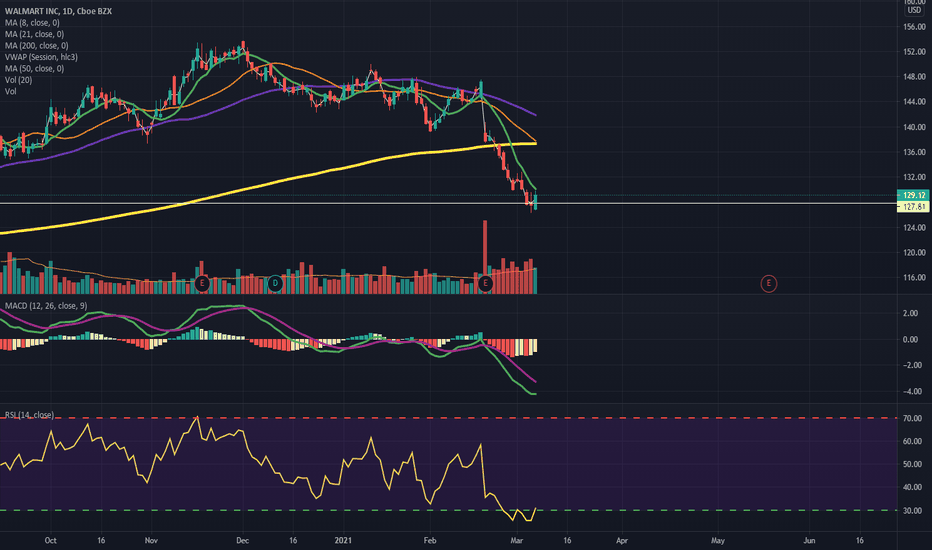Click the 129.12 current price tag

click(x=914, y=195)
